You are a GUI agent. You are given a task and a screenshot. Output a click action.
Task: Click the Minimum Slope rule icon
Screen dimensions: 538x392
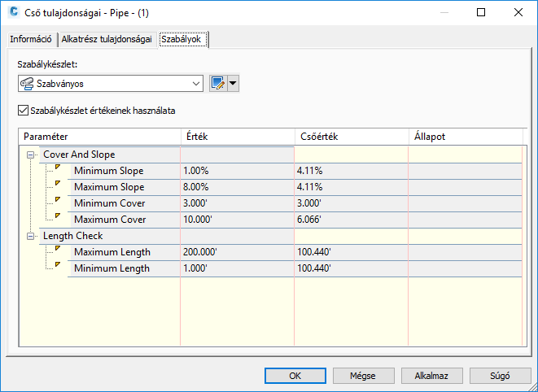[57, 169]
